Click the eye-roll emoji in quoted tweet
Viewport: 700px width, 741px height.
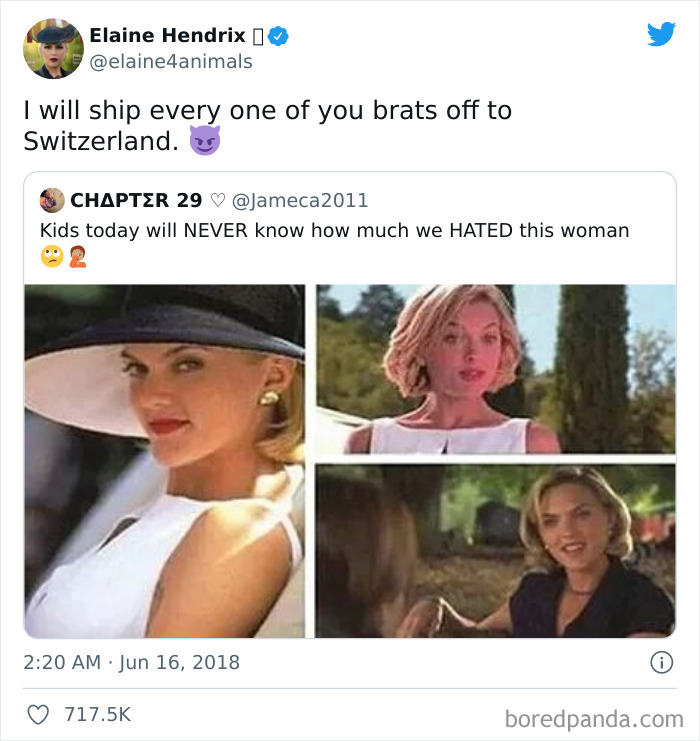pyautogui.click(x=52, y=256)
